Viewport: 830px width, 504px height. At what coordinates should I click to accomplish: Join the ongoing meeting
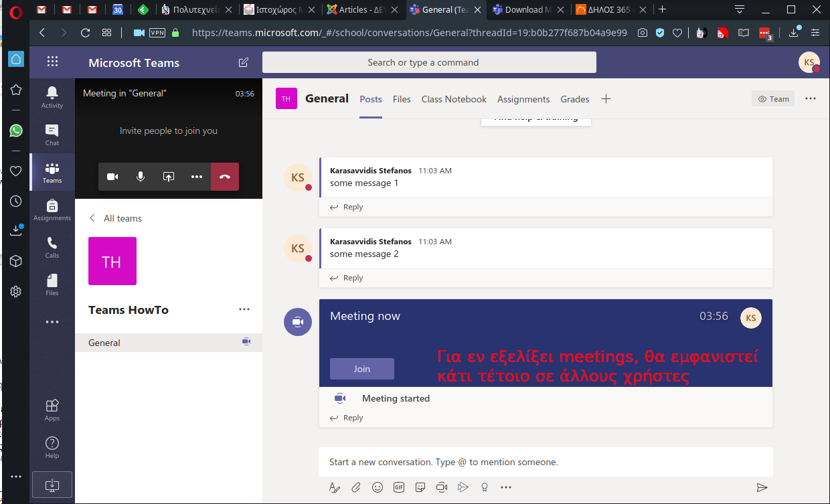pyautogui.click(x=361, y=369)
